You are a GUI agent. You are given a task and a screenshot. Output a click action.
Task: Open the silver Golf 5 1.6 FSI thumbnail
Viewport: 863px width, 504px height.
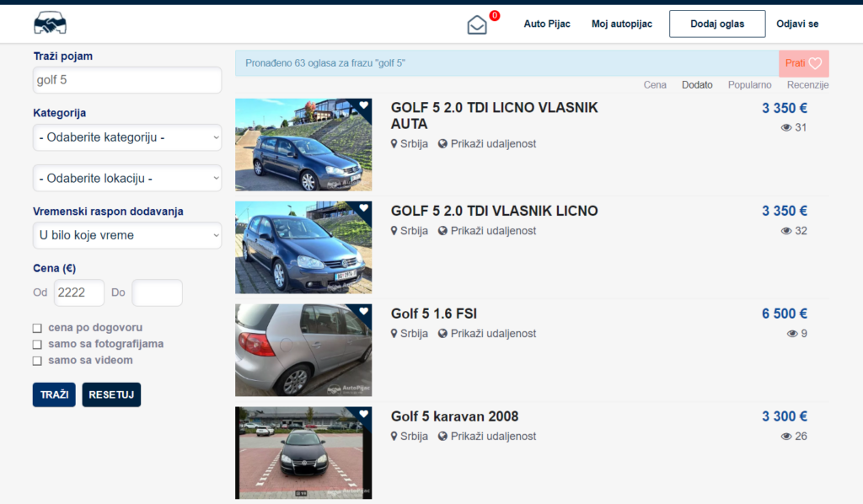(x=303, y=350)
